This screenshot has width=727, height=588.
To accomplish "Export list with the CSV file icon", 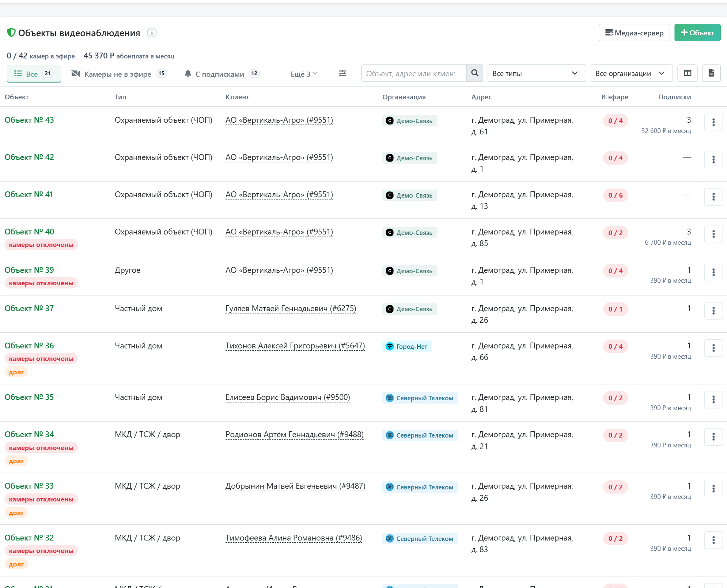I will (x=711, y=73).
